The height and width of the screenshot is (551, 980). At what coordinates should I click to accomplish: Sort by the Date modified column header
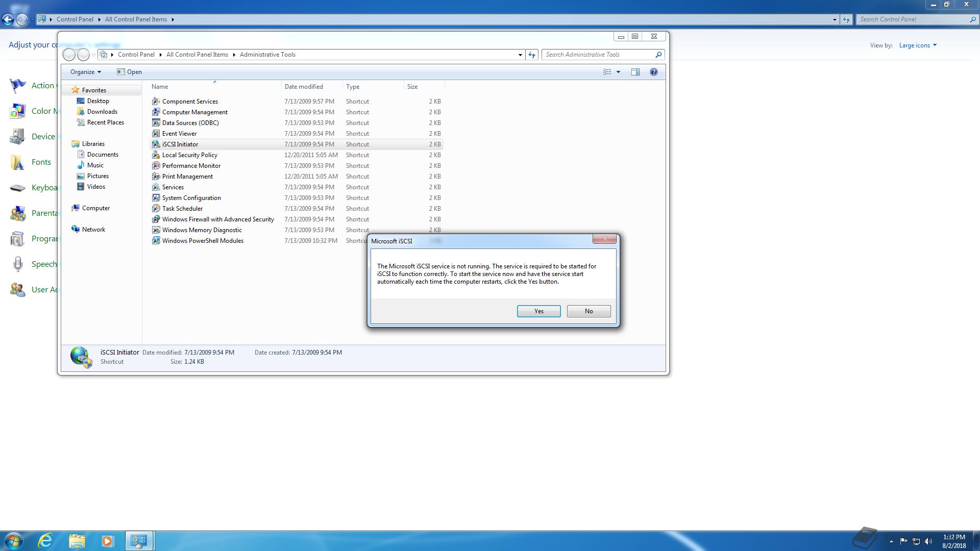(x=312, y=87)
